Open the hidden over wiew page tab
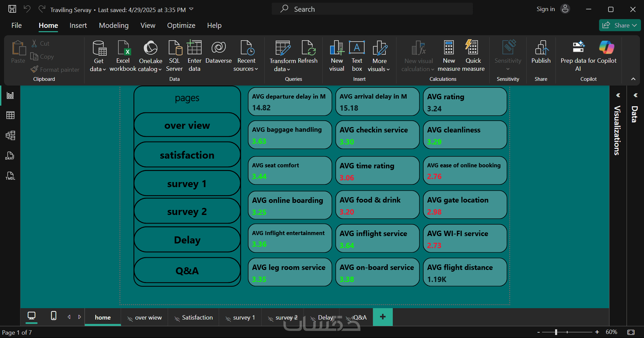Screen dimensions: 644x338 click(145, 318)
